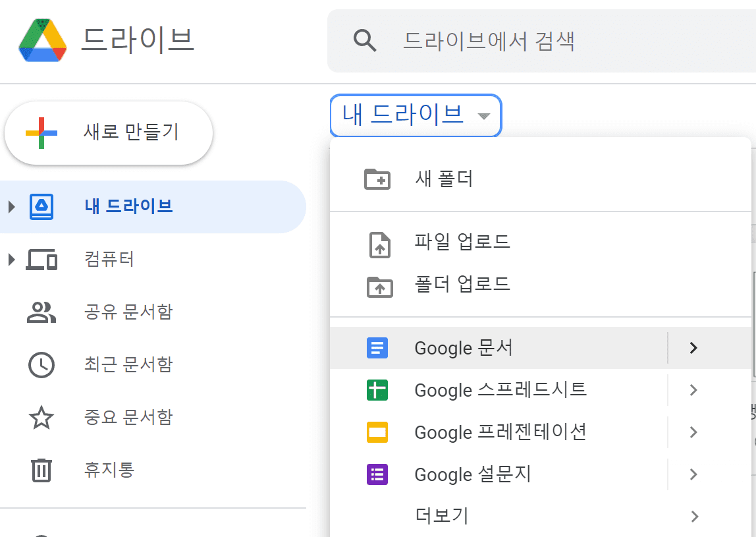The height and width of the screenshot is (537, 756).
Task: Choose 새 폴더 from the menu
Action: pos(541,179)
